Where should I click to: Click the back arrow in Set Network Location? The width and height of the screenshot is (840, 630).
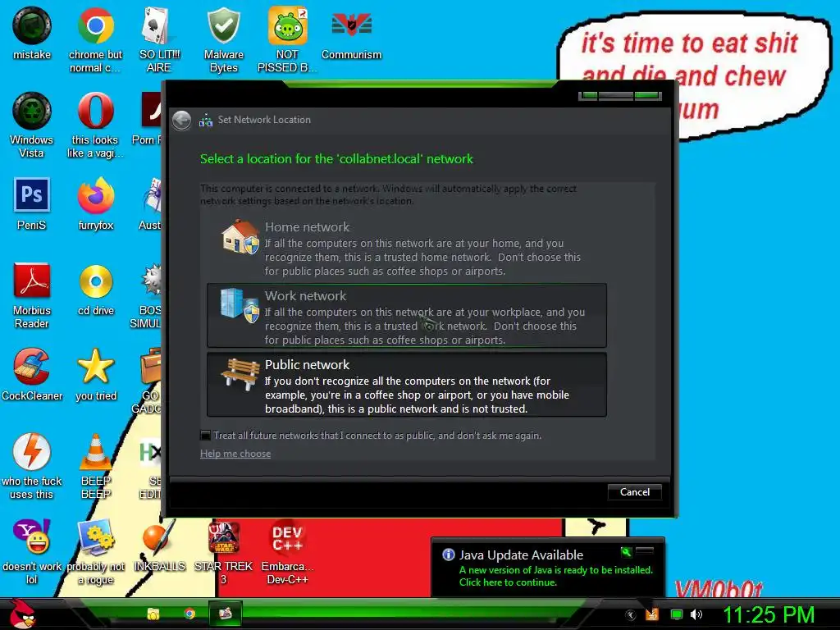click(x=181, y=120)
